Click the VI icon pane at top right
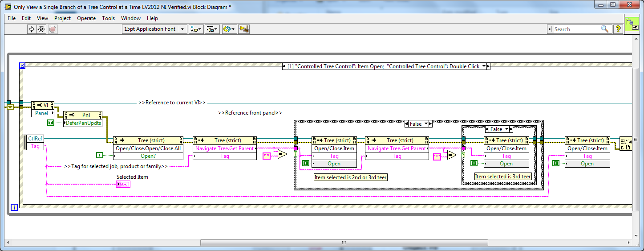Image resolution: width=644 pixels, height=251 pixels. click(632, 25)
